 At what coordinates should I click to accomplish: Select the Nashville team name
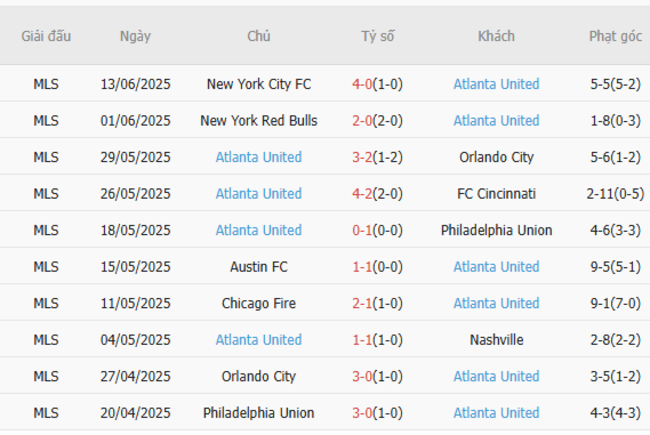[496, 340]
